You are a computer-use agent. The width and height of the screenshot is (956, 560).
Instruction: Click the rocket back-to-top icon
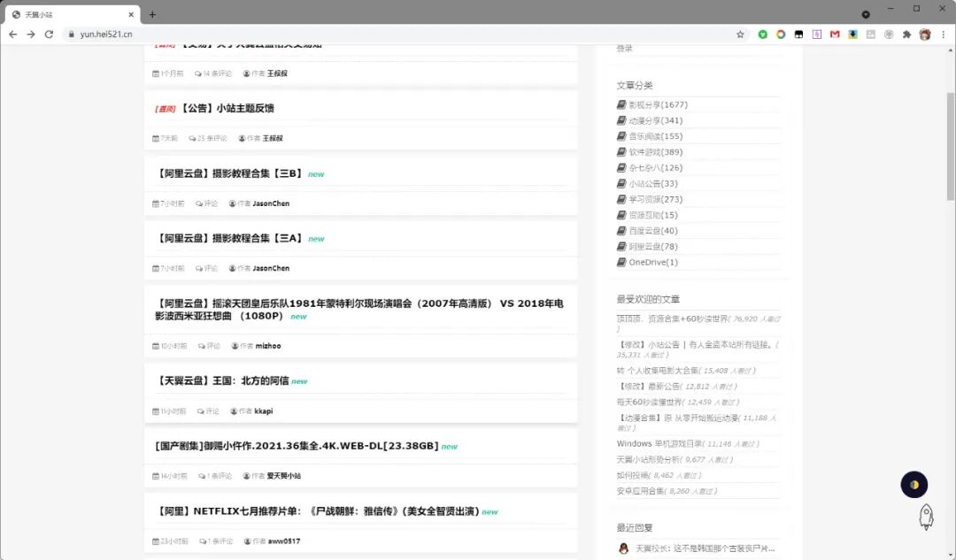click(x=926, y=518)
